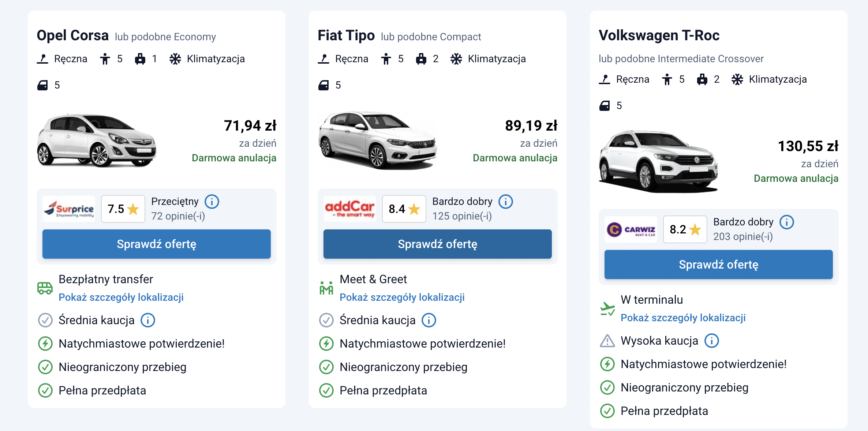This screenshot has width=868, height=431.
Task: Open location details link under W terminalu
Action: pos(683,318)
